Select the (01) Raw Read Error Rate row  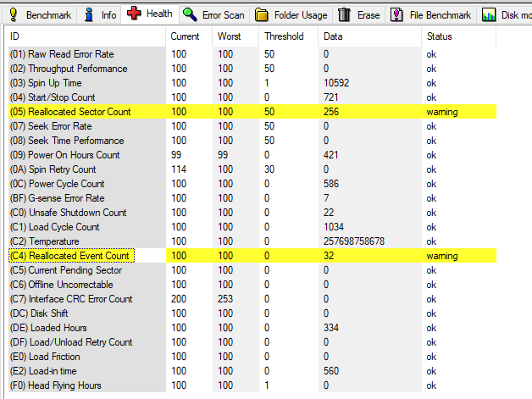pyautogui.click(x=252, y=54)
